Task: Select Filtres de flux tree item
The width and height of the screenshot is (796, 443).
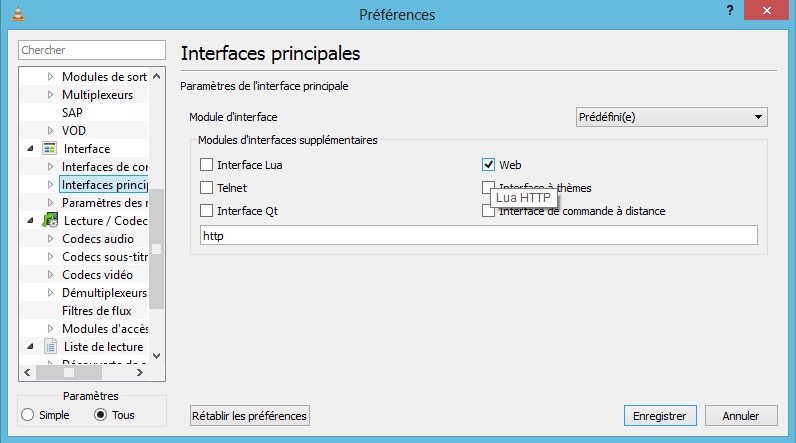Action: click(x=96, y=311)
